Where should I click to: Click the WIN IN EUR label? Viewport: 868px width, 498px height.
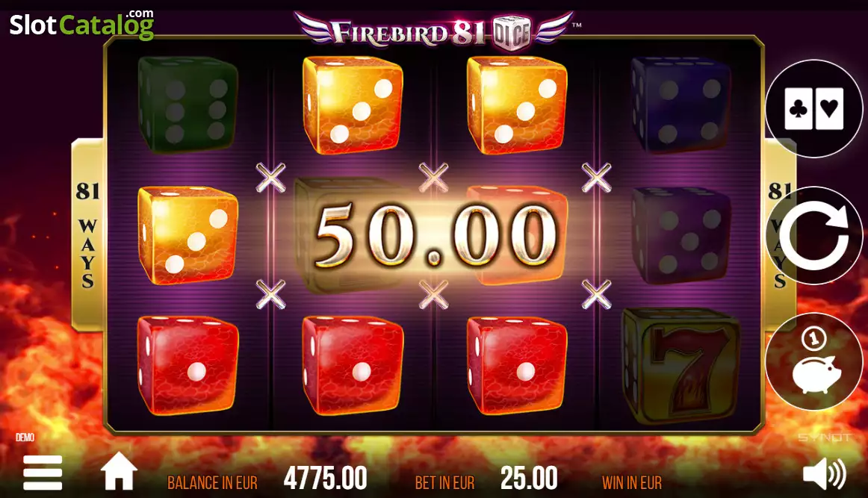point(632,483)
